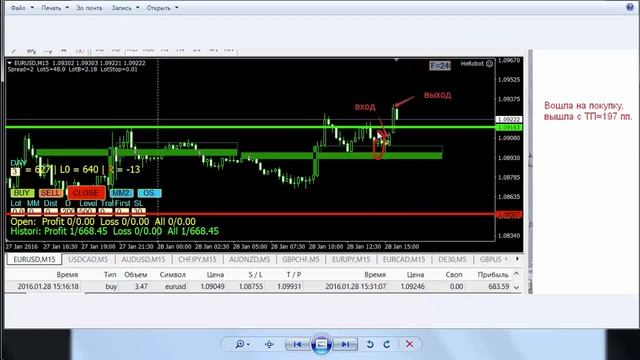This screenshot has height=360, width=640.
Task: Rotate the image clockwise
Action: pyautogui.click(x=387, y=344)
